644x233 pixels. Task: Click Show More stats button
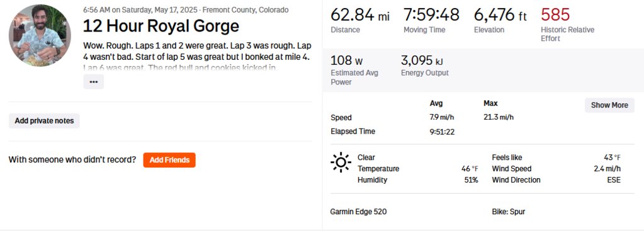click(x=609, y=105)
